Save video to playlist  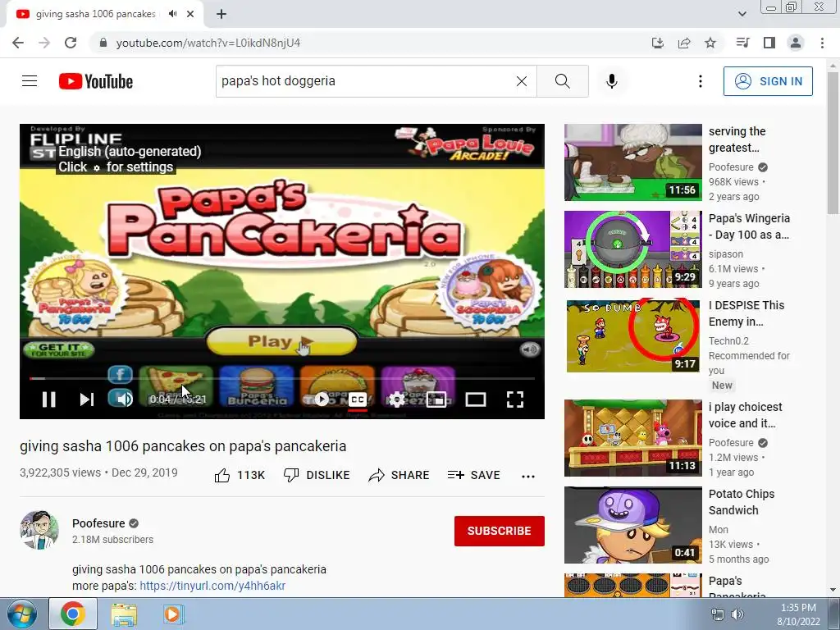point(473,475)
